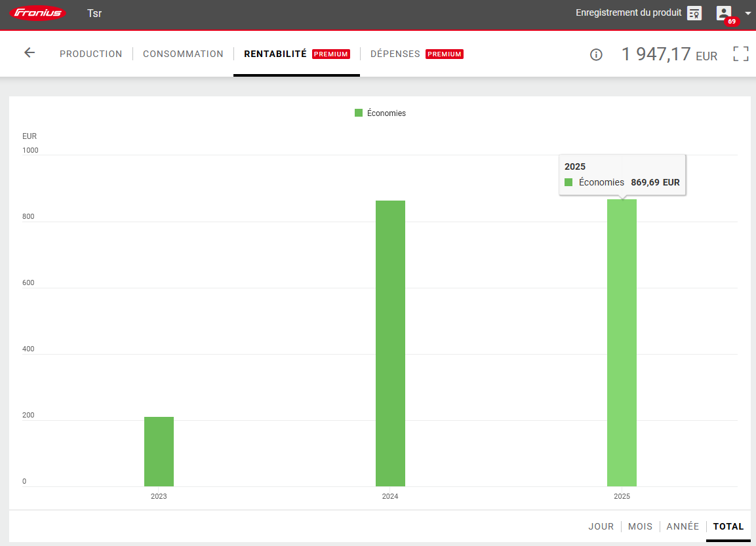Viewport: 756px width, 546px height.
Task: Click the PREMIUM badge beside Dépenses
Action: pyautogui.click(x=445, y=54)
